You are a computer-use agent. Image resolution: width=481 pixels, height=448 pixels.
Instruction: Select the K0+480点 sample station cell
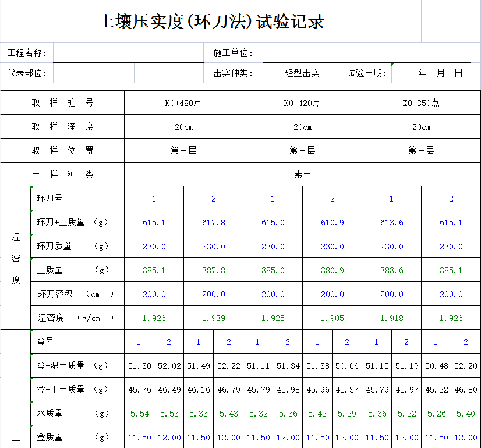[x=183, y=103]
